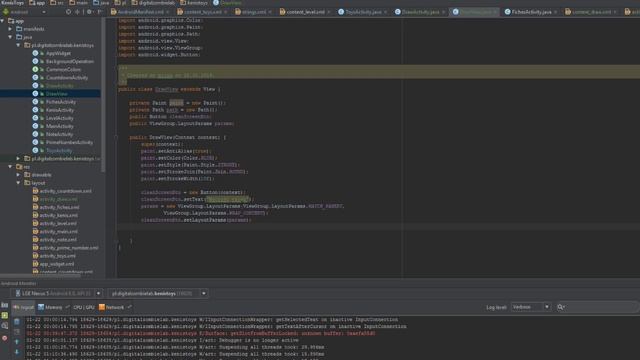Collapse the res folder
The height and width of the screenshot is (360, 640).
tap(11, 167)
